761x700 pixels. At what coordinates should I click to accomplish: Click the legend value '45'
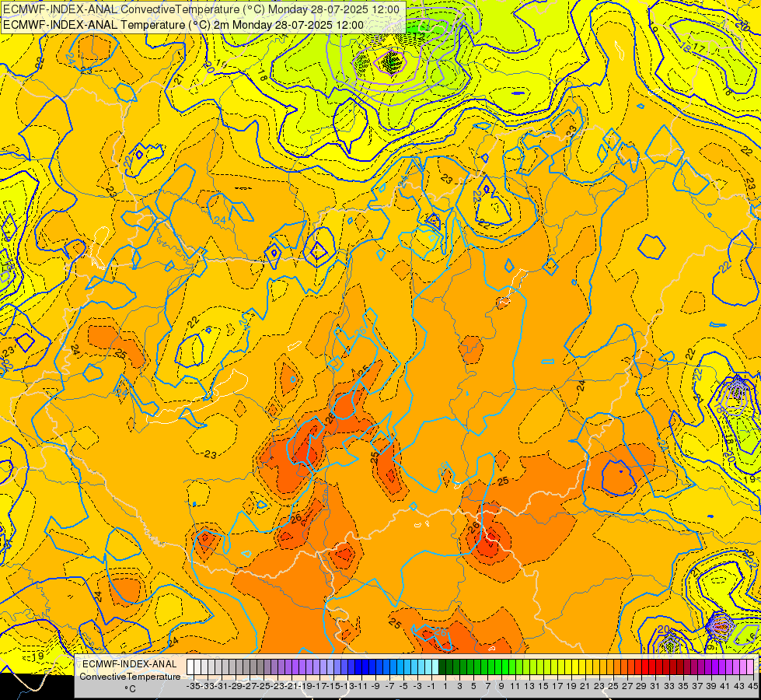752,686
